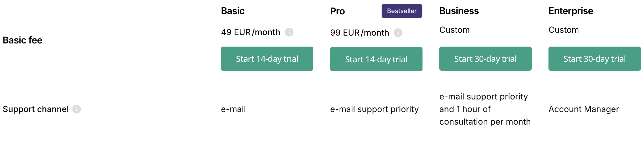Image resolution: width=644 pixels, height=145 pixels.
Task: Start the 30-day trial for Enterprise plan
Action: coord(594,59)
